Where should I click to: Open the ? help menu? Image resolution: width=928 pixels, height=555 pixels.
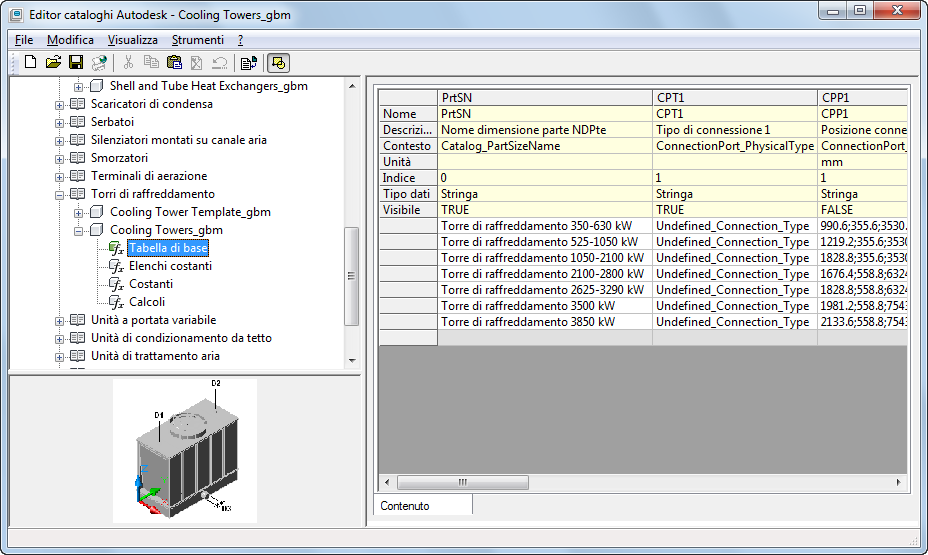coord(240,40)
